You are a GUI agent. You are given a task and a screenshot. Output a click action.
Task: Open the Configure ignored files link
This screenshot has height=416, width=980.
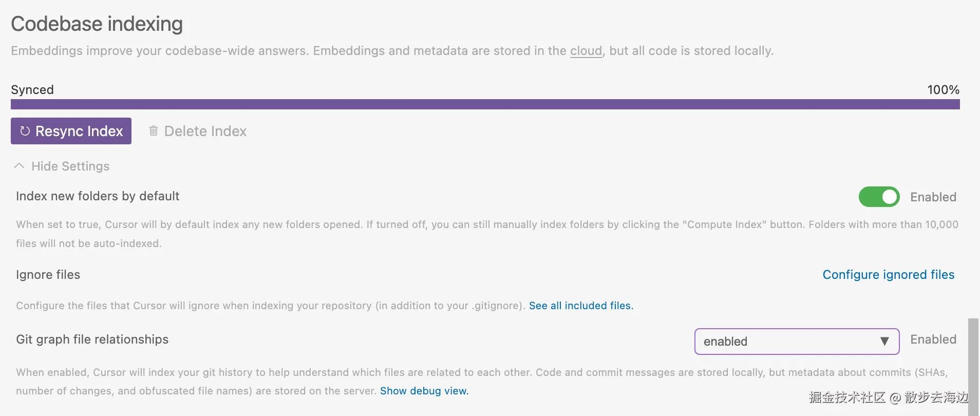click(888, 275)
